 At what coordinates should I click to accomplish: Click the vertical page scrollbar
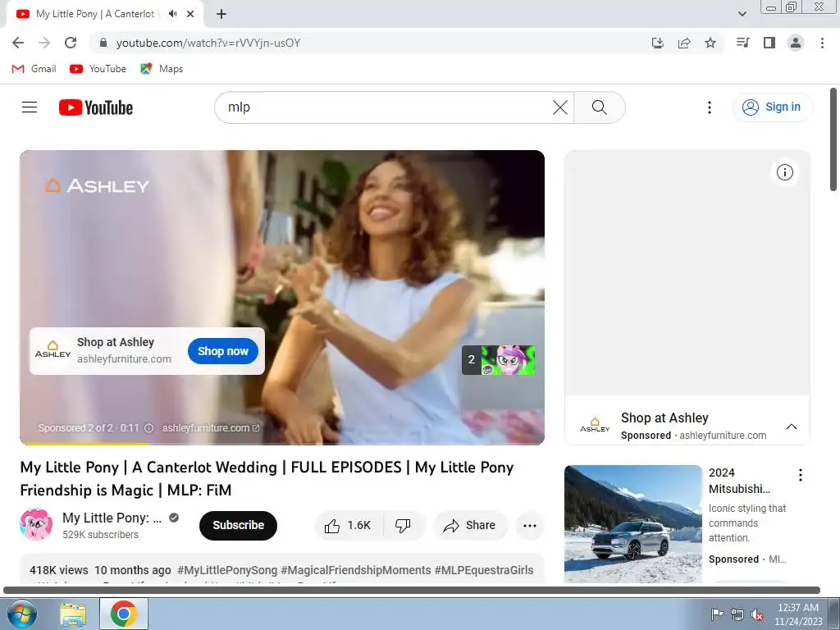click(833, 139)
